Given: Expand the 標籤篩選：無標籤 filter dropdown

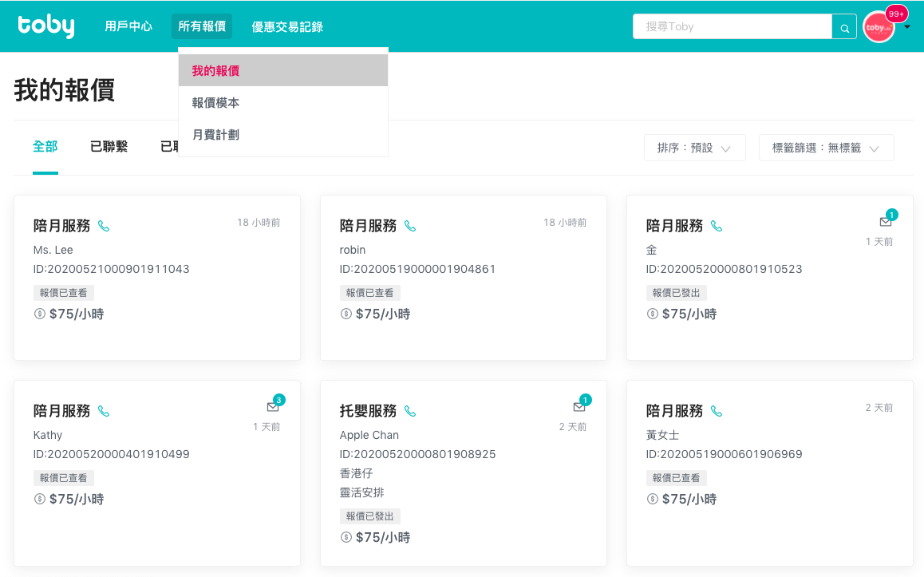Looking at the screenshot, I should [826, 148].
